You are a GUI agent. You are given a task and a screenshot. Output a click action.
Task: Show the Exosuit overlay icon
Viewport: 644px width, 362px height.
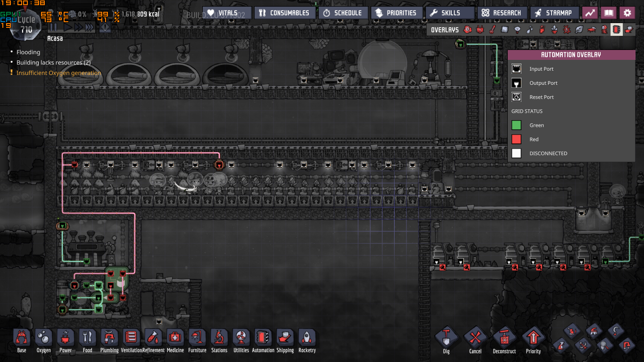pos(604,30)
